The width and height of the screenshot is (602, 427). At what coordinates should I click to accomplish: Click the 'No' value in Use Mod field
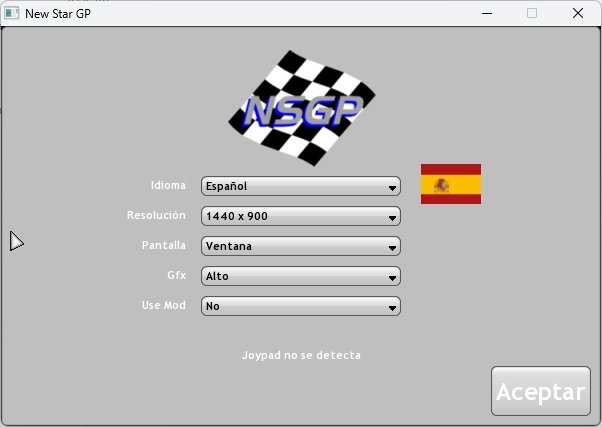point(213,307)
